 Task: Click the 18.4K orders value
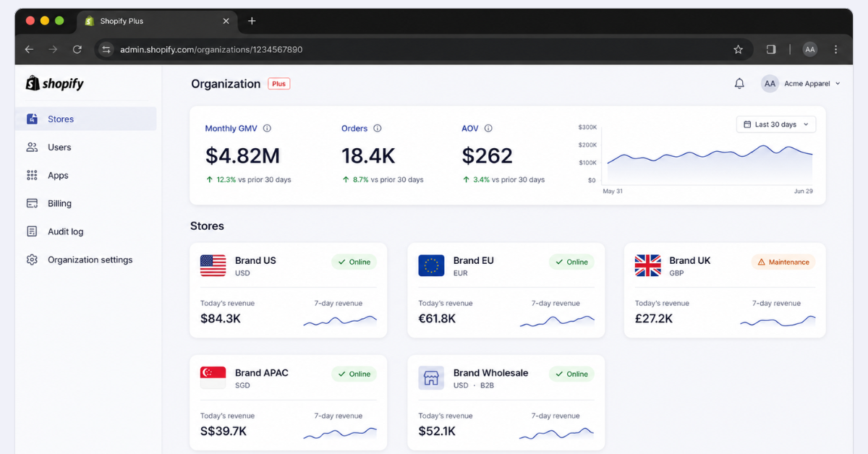point(367,155)
